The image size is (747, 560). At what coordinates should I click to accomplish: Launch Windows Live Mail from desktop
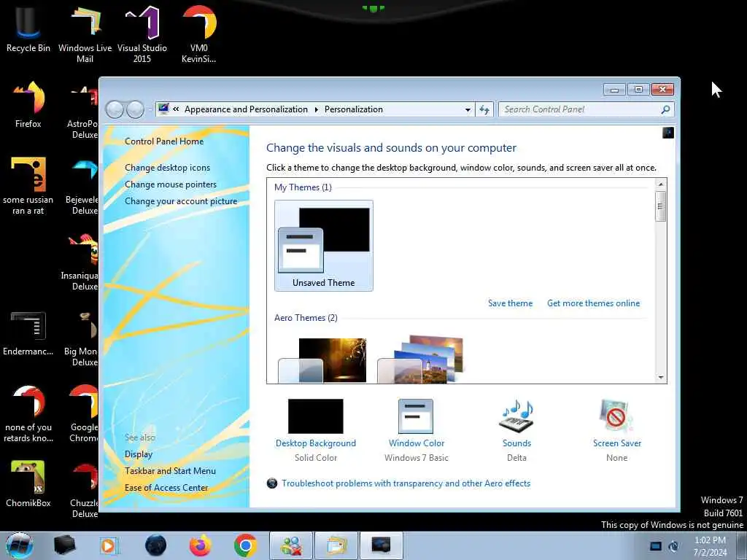tap(85, 34)
